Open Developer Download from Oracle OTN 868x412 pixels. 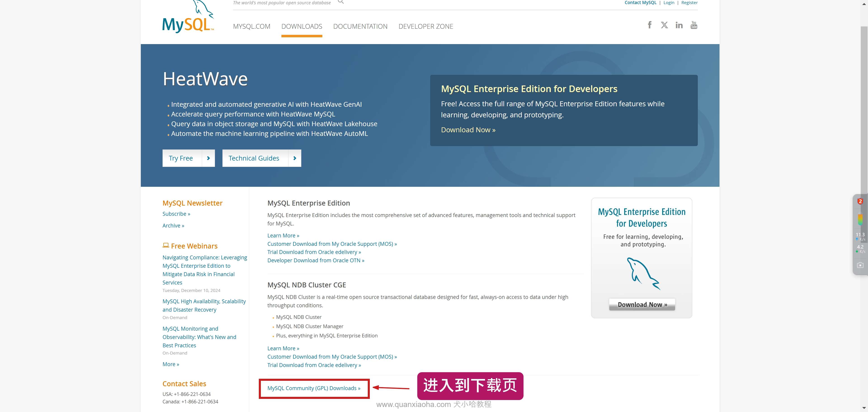coord(316,260)
